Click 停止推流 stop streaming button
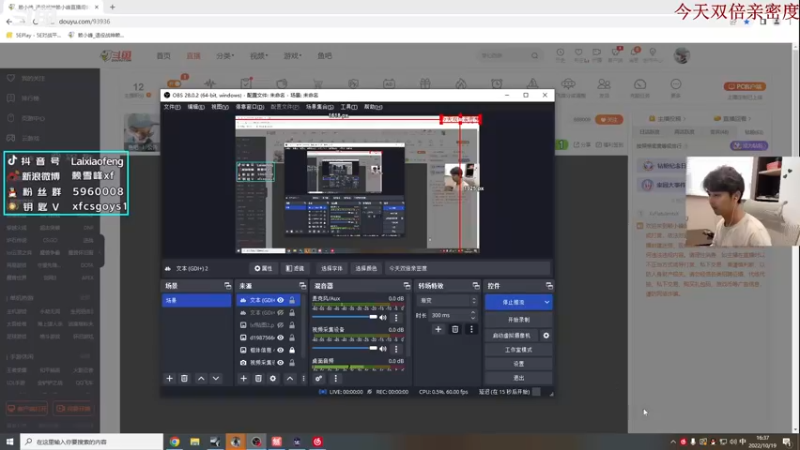This screenshot has height=450, width=800. 513,303
